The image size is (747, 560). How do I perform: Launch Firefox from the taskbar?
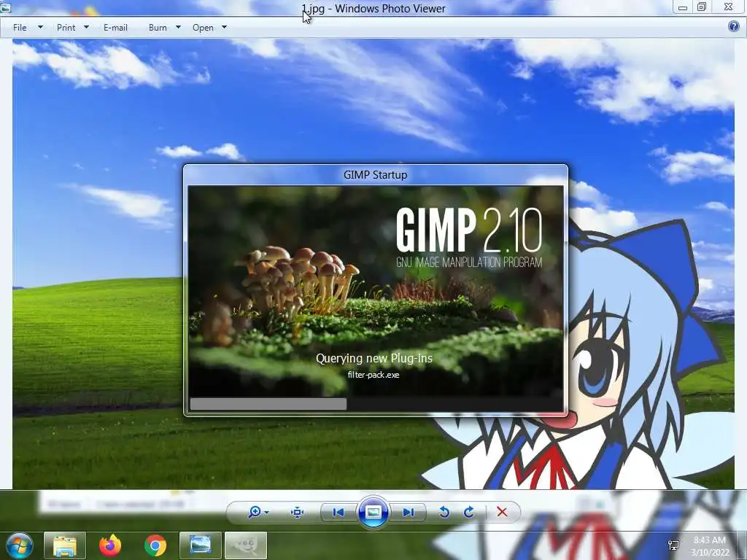(110, 545)
